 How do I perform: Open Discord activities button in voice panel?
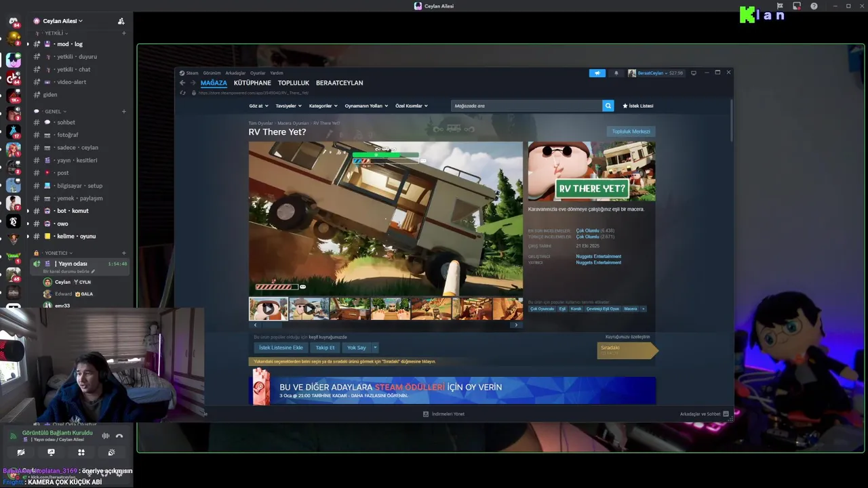(x=81, y=452)
